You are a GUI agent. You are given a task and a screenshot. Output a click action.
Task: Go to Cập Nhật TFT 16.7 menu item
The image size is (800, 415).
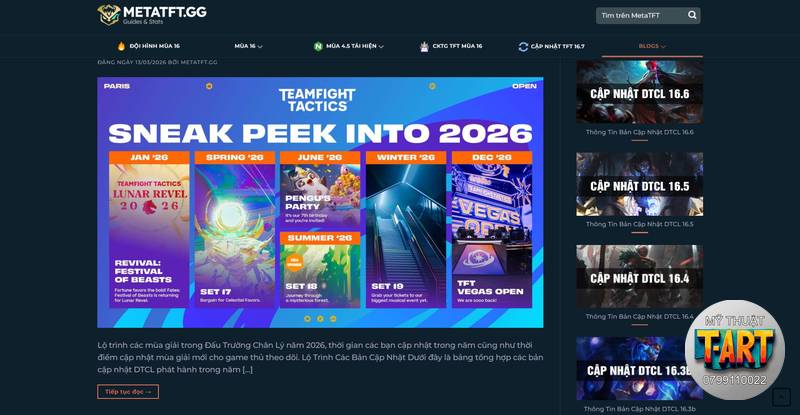tap(558, 46)
